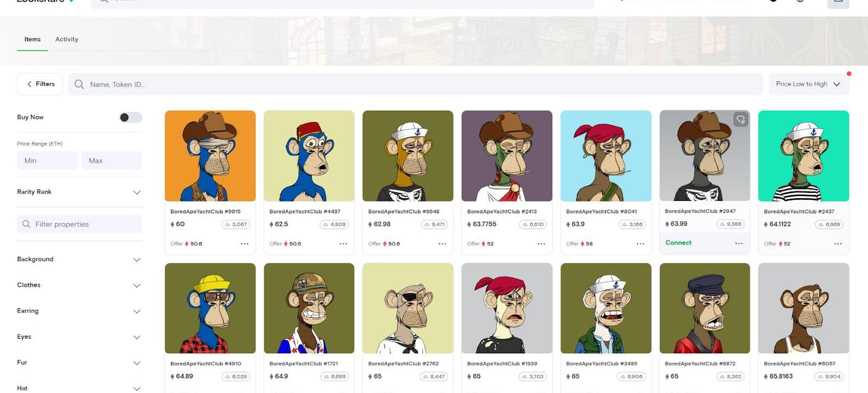Click Connect on BoredApeYachtClub #2947
Screen dimensions: 868x393
point(678,243)
